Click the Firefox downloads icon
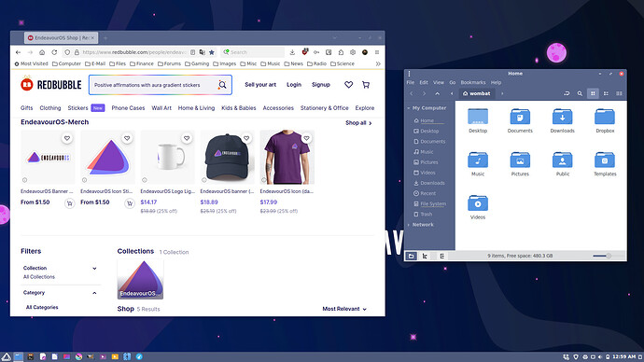The image size is (644, 362). [x=292, y=52]
